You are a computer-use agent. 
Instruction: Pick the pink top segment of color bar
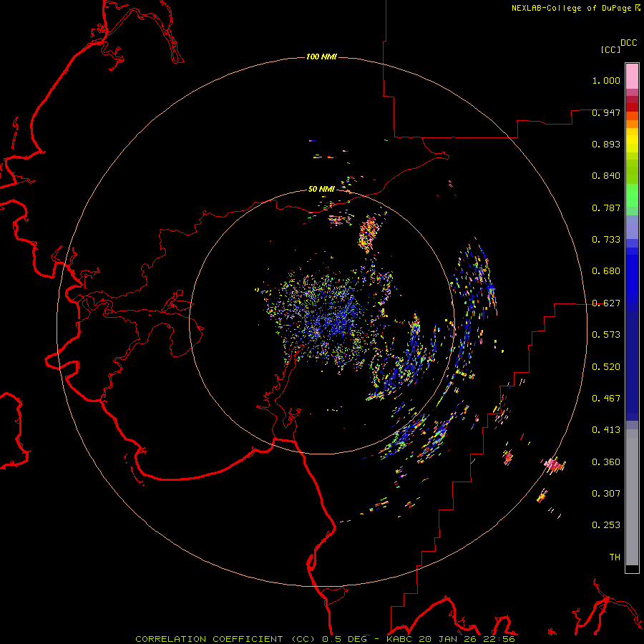632,77
